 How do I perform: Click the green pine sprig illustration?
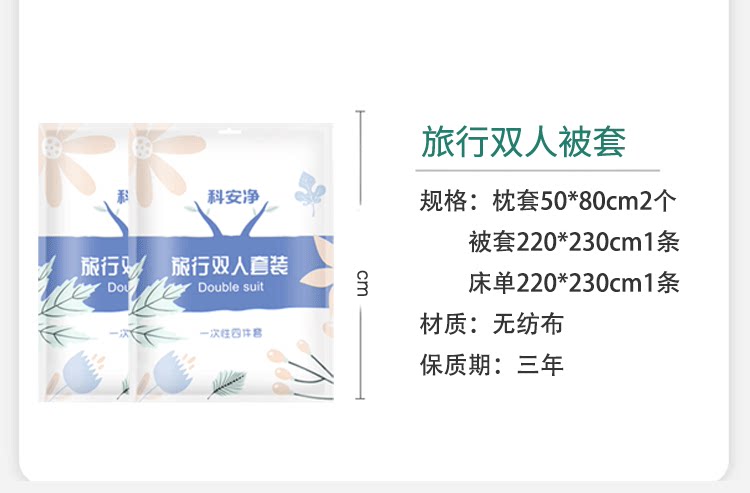[x=226, y=383]
